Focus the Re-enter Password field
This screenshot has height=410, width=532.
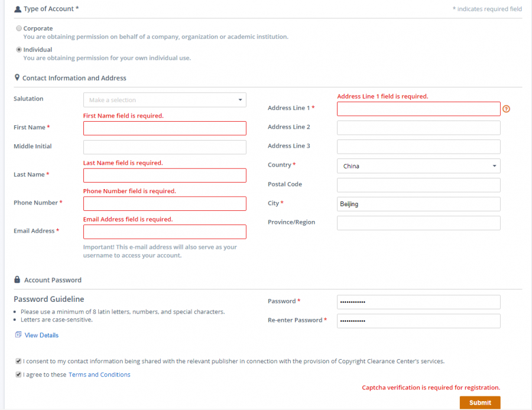tap(419, 321)
